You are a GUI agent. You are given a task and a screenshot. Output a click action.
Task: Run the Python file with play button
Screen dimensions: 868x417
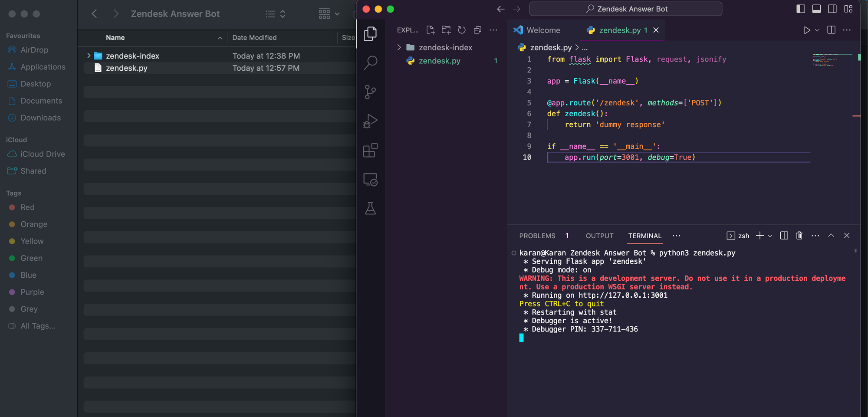[x=806, y=30]
